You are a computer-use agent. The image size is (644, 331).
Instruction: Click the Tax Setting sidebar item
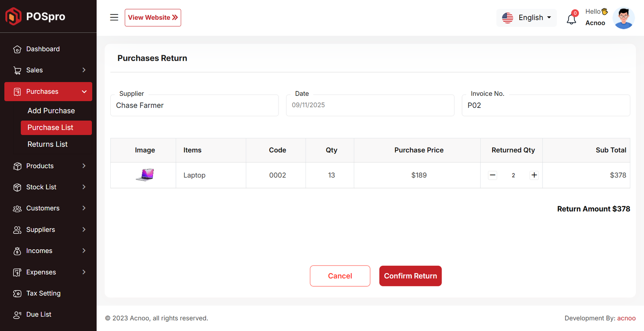[x=43, y=293]
